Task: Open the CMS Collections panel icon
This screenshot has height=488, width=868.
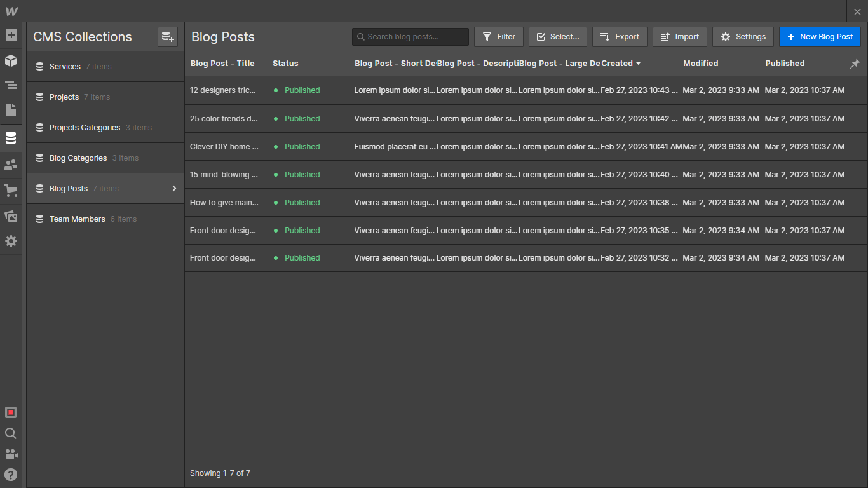Action: (x=11, y=137)
